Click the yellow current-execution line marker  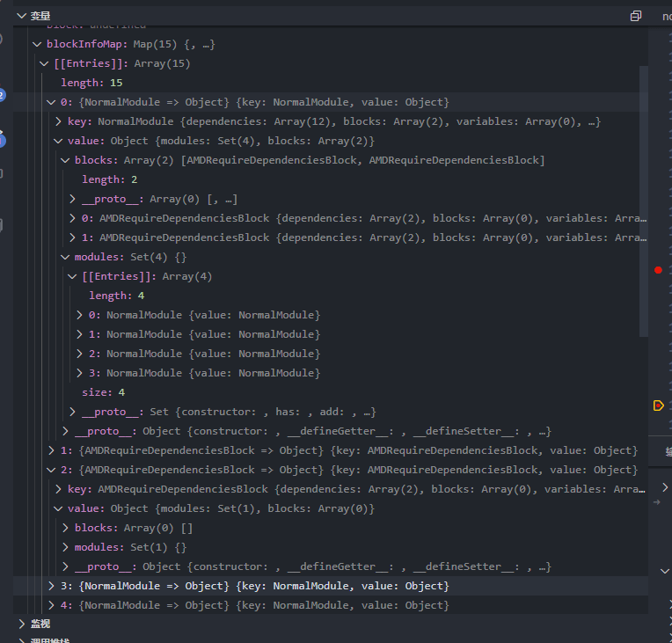[x=658, y=406]
